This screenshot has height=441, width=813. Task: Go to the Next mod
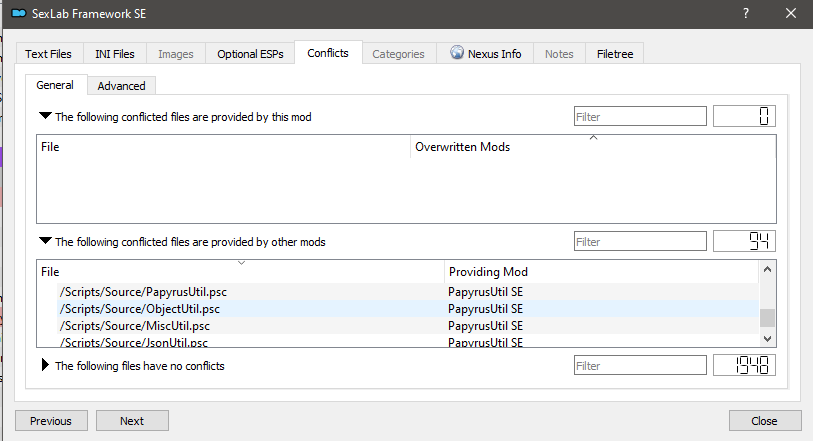pos(132,421)
